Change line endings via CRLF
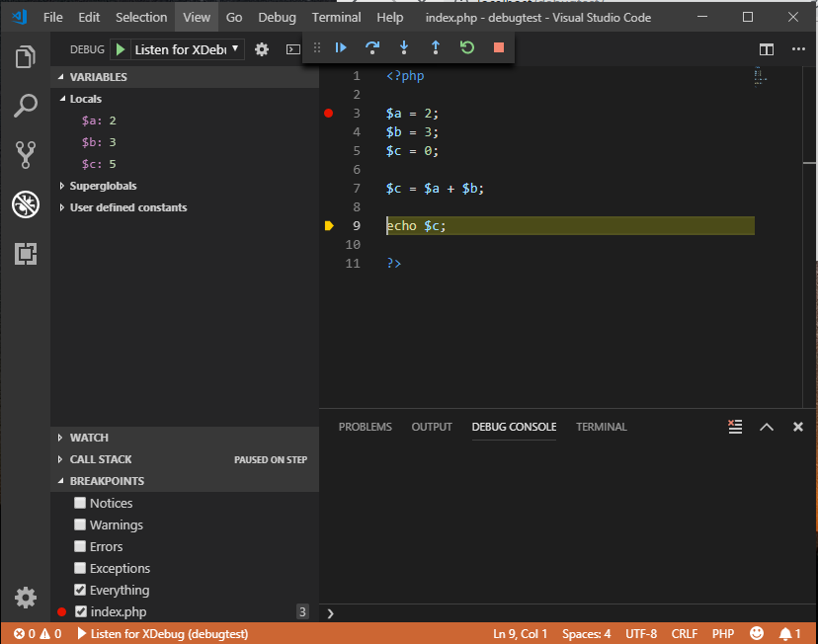This screenshot has height=644, width=818. (685, 633)
